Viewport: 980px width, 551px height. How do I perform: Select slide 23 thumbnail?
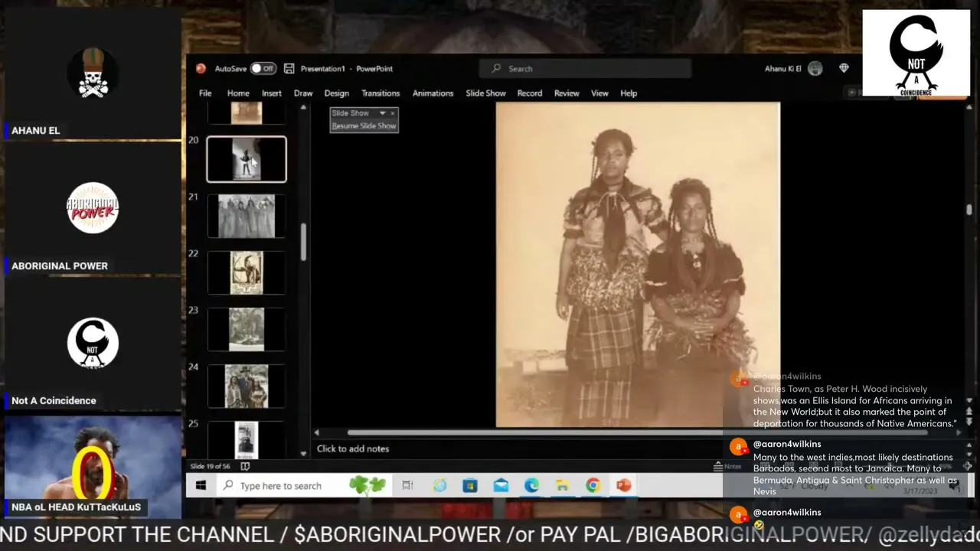(247, 329)
